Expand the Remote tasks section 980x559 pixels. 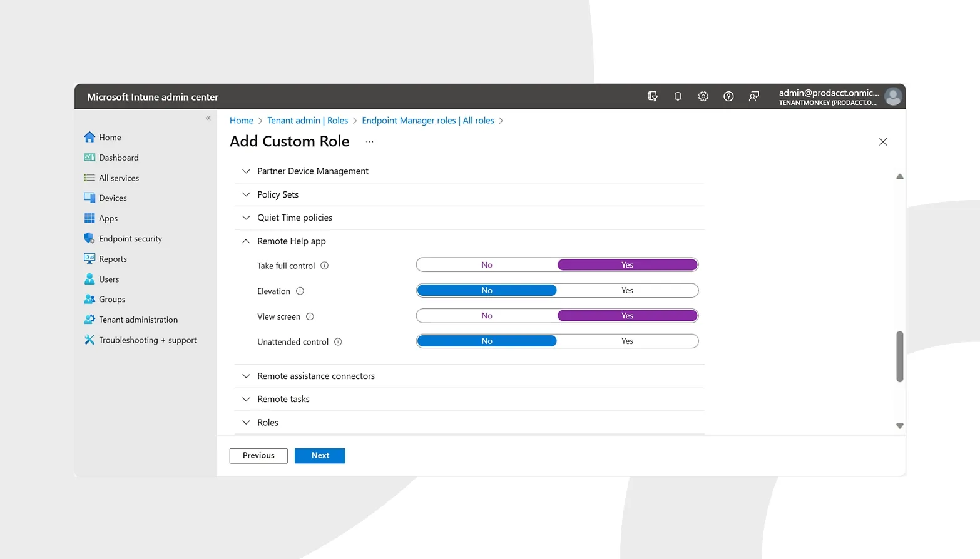246,399
